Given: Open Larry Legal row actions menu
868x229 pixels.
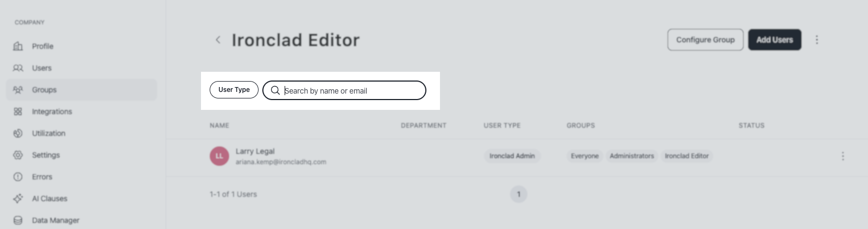Looking at the screenshot, I should tap(843, 156).
